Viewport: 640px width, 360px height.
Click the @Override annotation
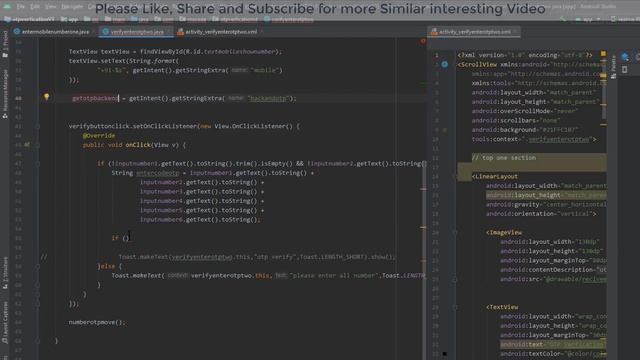[99, 136]
